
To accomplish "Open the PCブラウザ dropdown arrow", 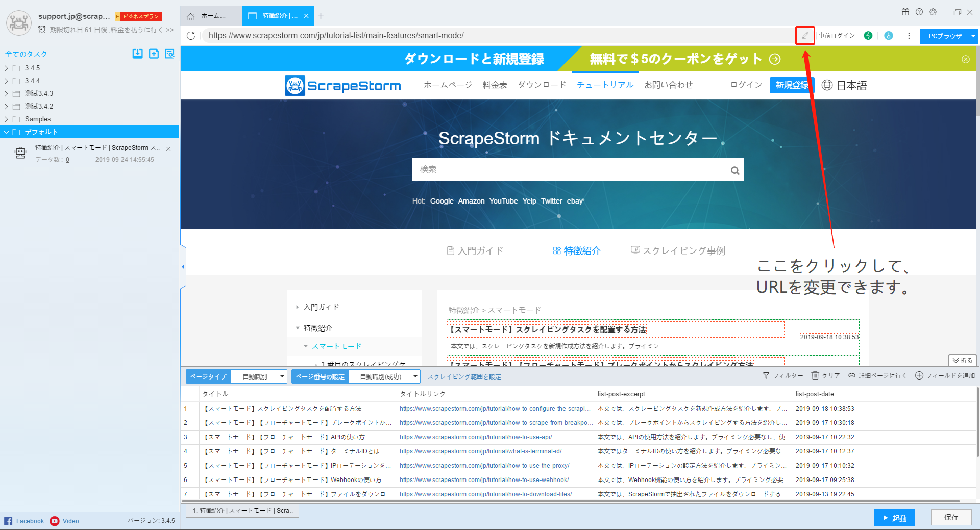I will [973, 36].
